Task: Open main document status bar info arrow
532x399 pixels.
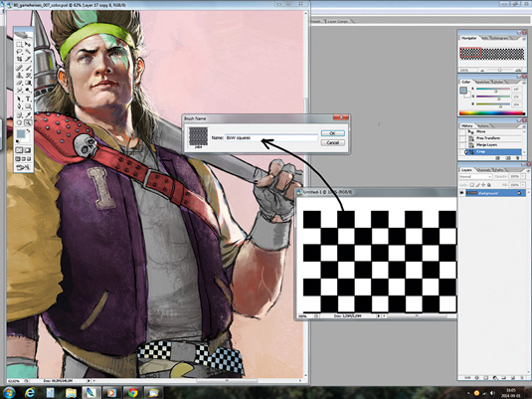Action: click(89, 381)
